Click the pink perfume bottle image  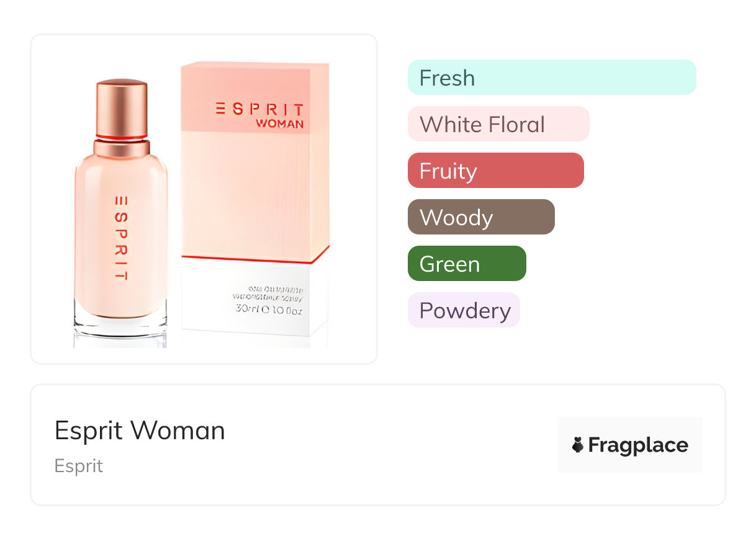click(122, 236)
